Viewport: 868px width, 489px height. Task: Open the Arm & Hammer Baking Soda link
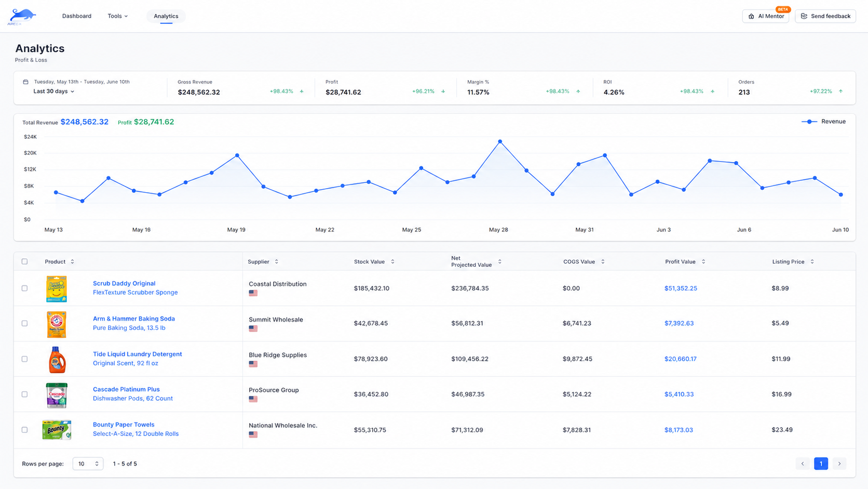click(x=134, y=319)
